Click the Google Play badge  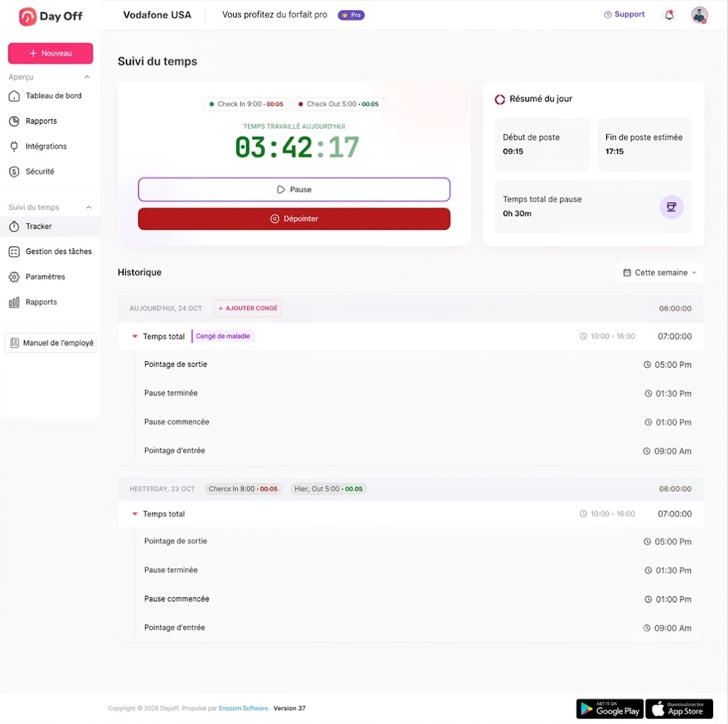(609, 708)
